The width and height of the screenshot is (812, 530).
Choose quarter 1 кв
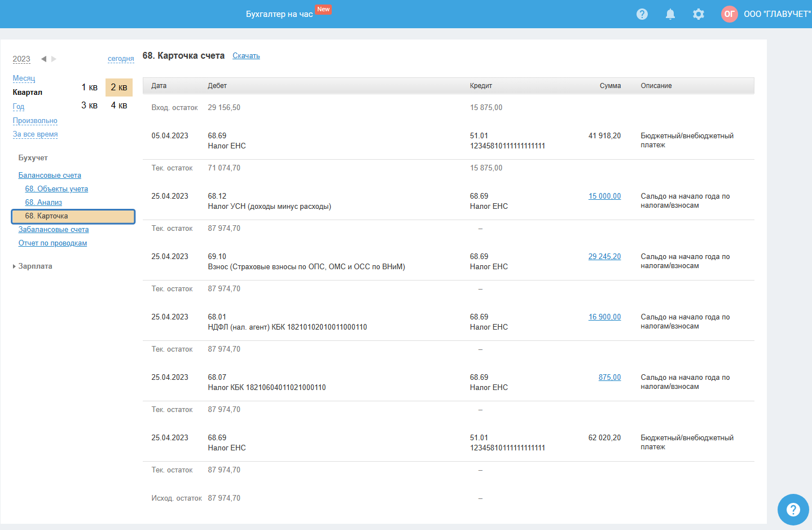(x=89, y=87)
